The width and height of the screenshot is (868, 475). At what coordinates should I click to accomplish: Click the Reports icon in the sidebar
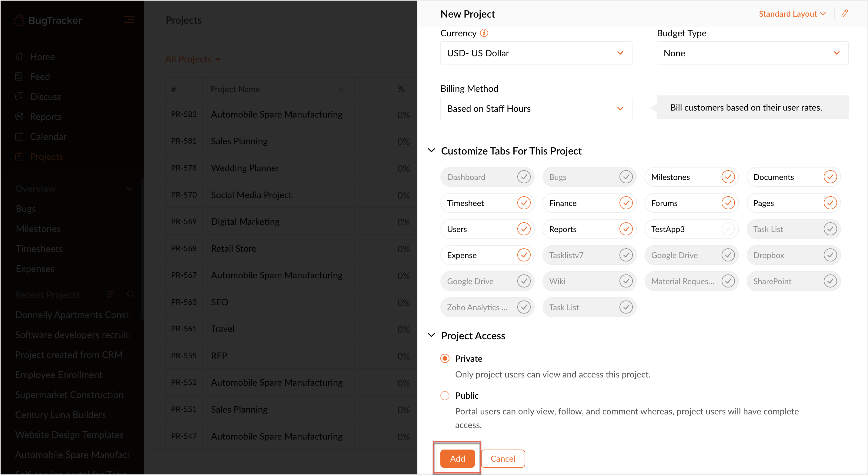click(19, 117)
